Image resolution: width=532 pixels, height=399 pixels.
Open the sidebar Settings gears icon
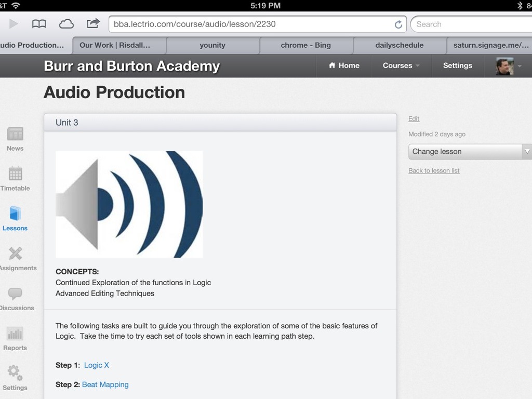pos(15,374)
